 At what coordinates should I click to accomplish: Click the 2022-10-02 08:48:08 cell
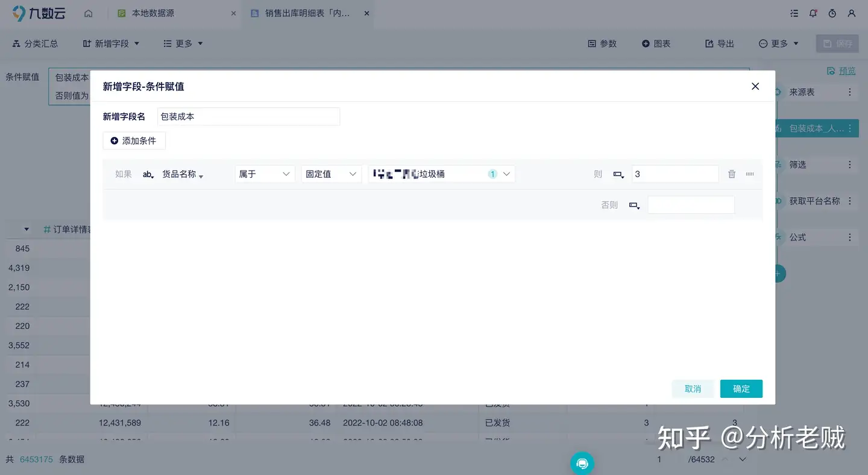[x=383, y=423]
